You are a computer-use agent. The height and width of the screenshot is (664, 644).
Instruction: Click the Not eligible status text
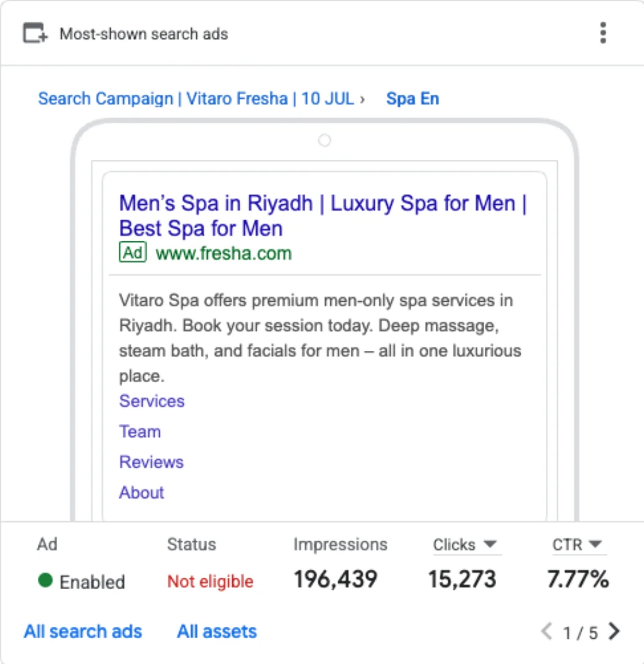[210, 582]
